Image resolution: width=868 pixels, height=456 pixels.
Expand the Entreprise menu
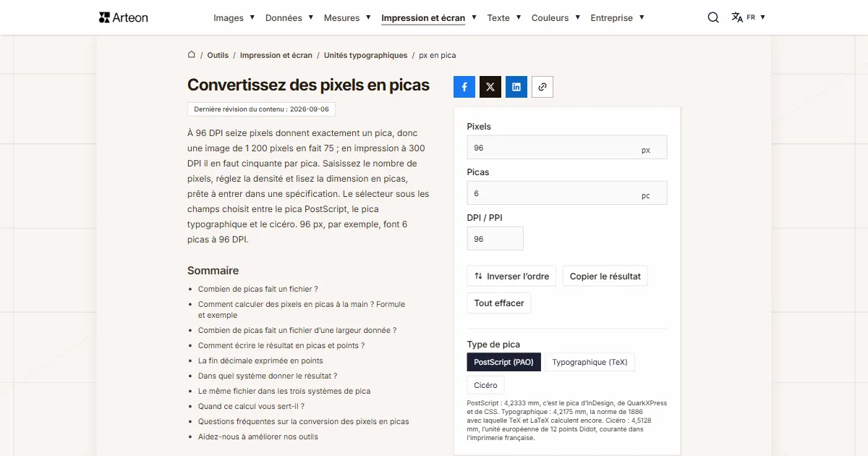[x=617, y=17]
